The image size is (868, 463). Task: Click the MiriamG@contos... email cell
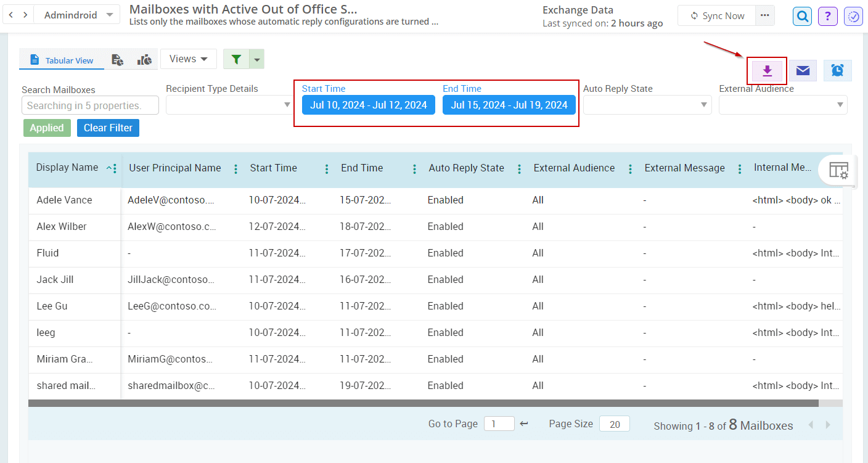coord(170,359)
